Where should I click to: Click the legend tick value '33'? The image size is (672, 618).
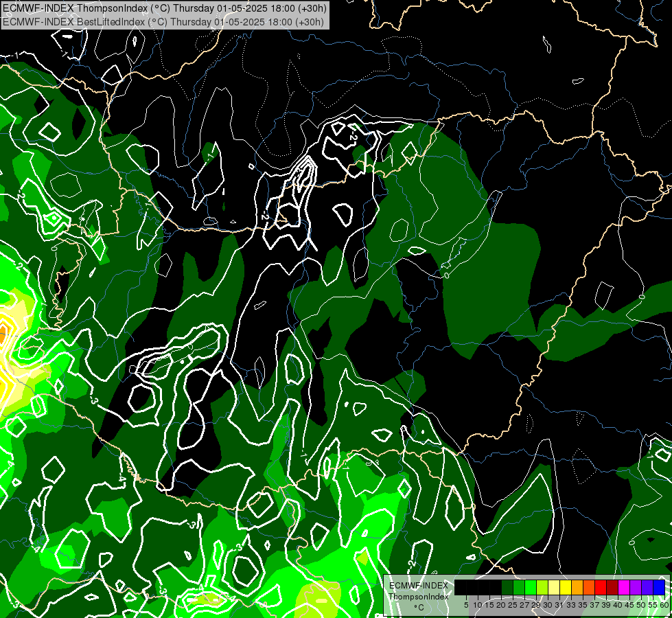point(571,605)
